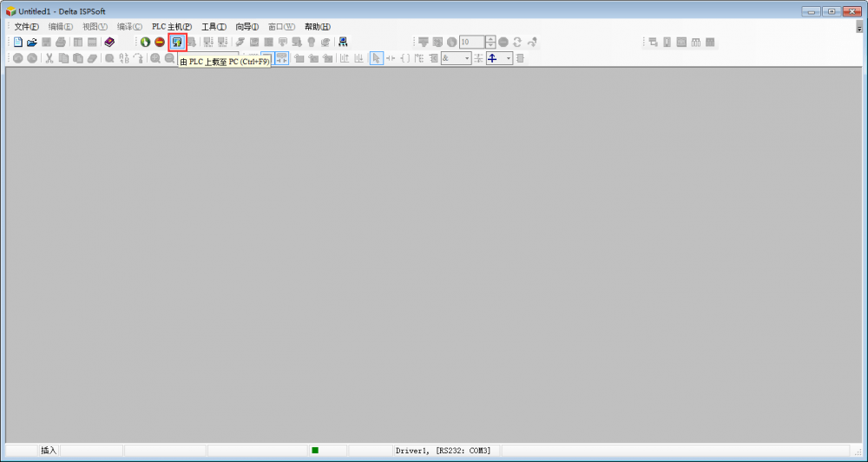Open the PLC主机(P) menu
This screenshot has width=868, height=462.
[172, 27]
